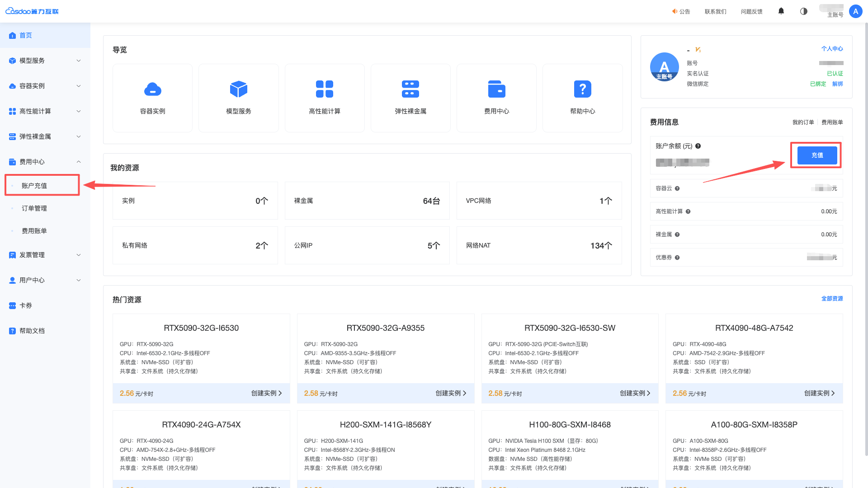Collapse the 费用中心 sidebar menu
Viewport: 868px width, 488px height.
click(x=45, y=162)
